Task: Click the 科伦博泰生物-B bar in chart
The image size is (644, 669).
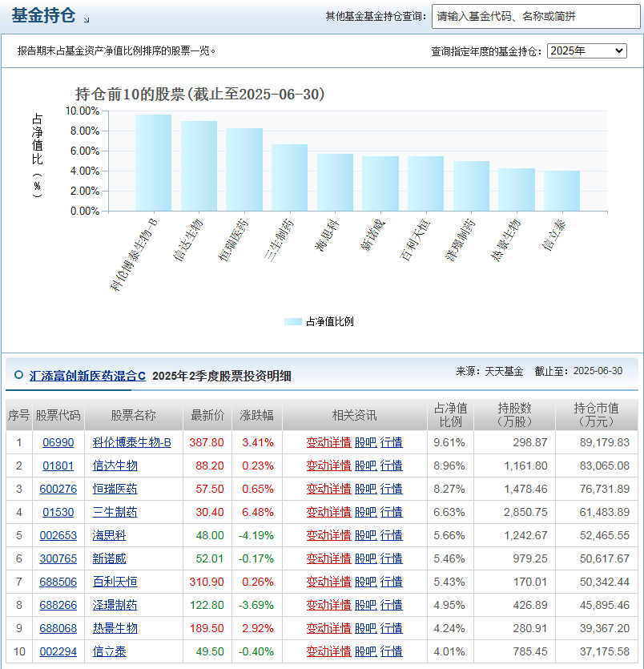Action: [x=154, y=163]
